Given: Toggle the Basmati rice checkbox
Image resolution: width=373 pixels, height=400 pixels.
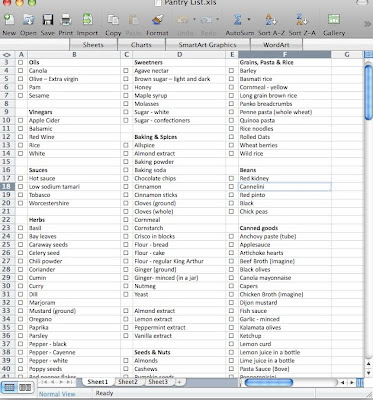Looking at the screenshot, I should click(x=231, y=79).
